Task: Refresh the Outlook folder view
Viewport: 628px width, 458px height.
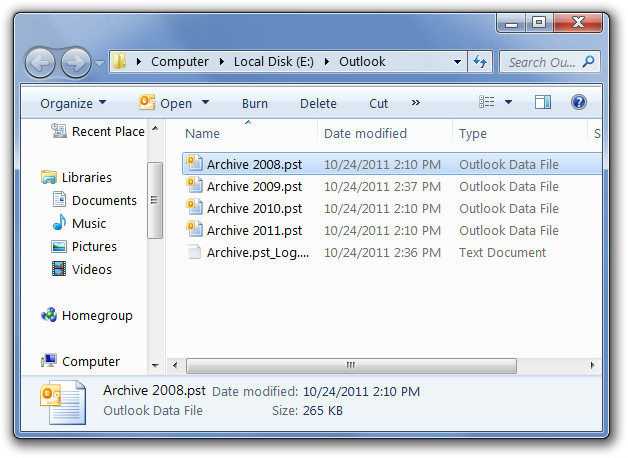Action: coord(480,62)
